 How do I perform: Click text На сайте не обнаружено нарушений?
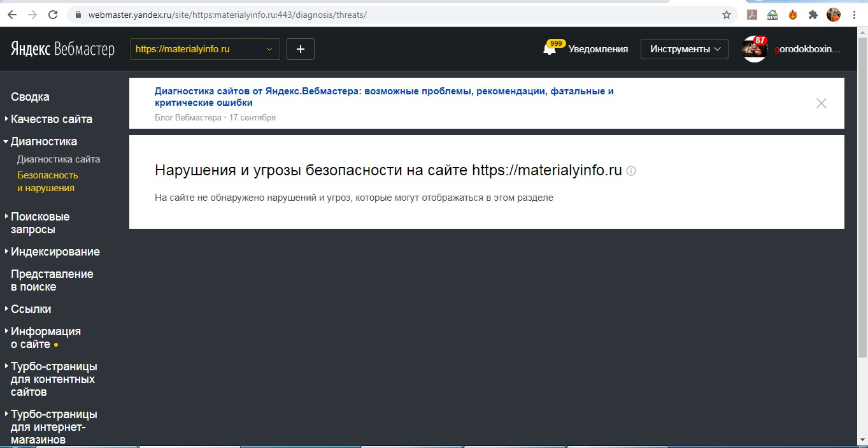[354, 198]
